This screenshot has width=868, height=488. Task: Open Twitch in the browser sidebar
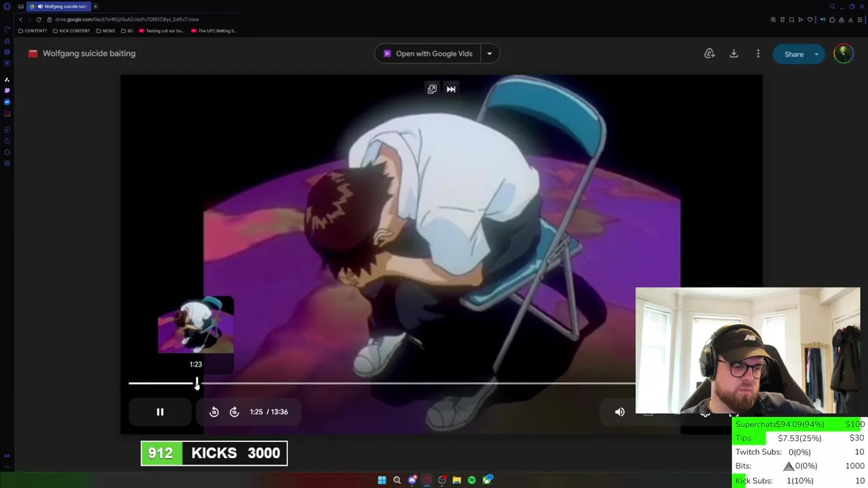(x=7, y=91)
